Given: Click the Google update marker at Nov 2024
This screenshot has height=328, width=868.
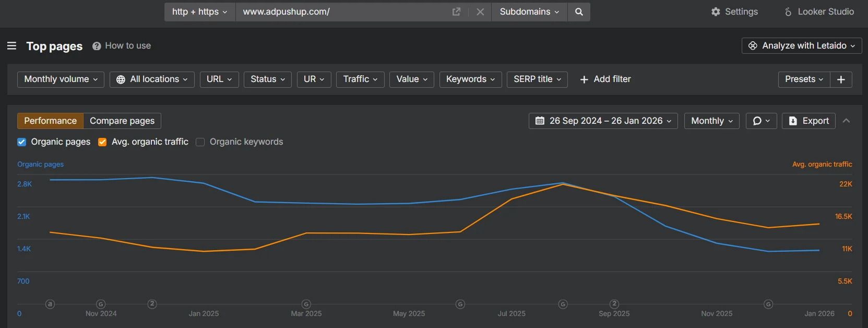Looking at the screenshot, I should coord(101,304).
